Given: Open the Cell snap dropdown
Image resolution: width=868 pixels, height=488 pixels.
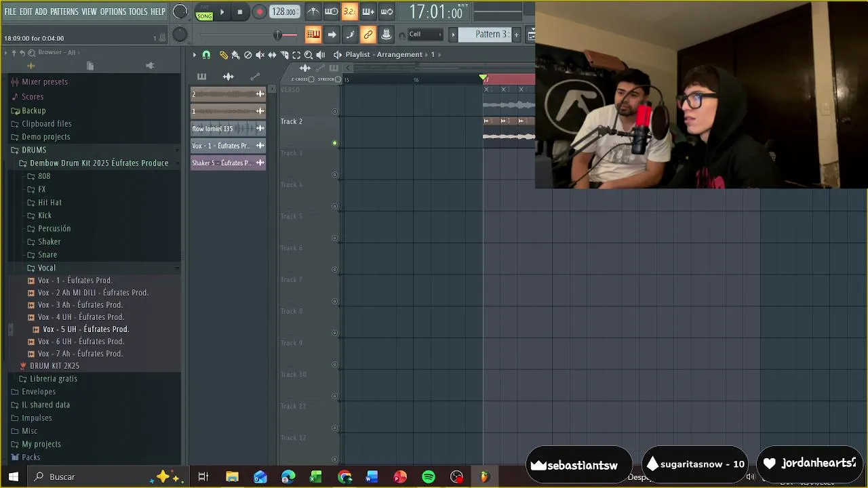Looking at the screenshot, I should coord(425,35).
